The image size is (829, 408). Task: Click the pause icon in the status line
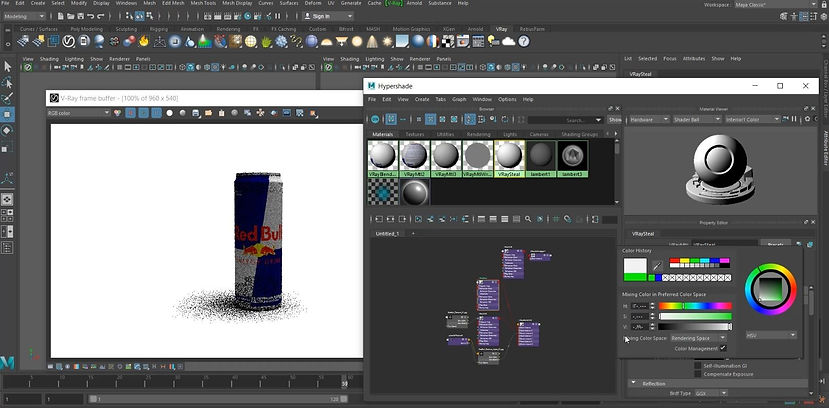278,16
